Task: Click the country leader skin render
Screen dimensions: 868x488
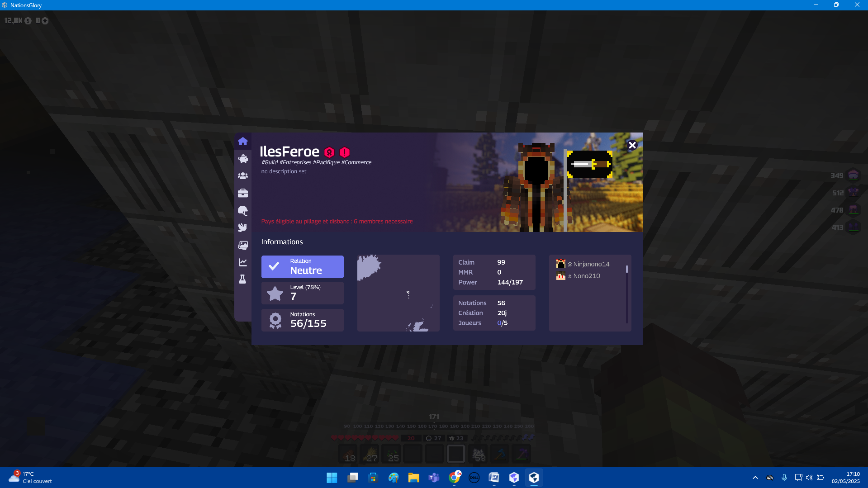Action: pos(536,188)
